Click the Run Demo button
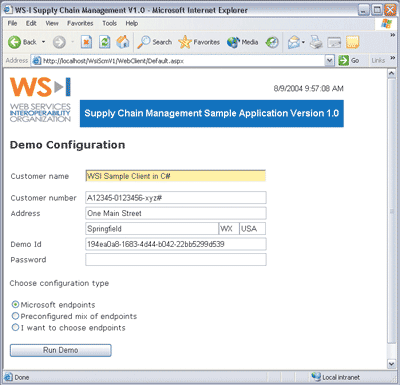The width and height of the screenshot is (400, 385). pos(61,350)
